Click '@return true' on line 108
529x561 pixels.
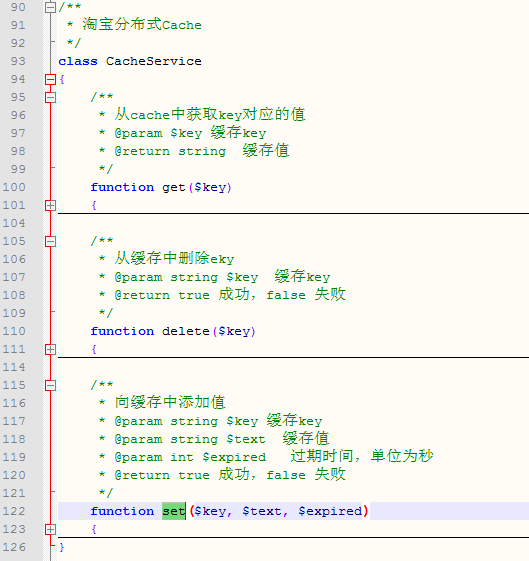pyautogui.click(x=162, y=295)
